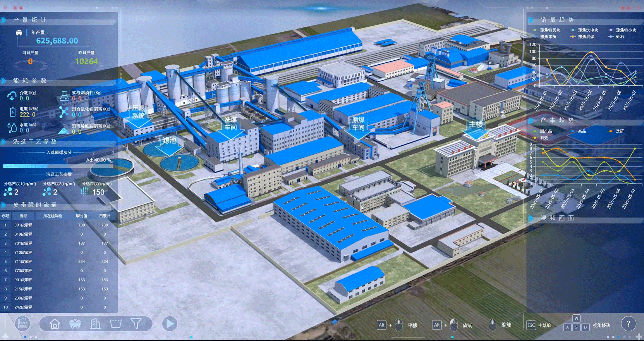Viewport: 644px width, 341px height.
Task: Open the 洗煤车间 map marker
Action: pos(230,124)
